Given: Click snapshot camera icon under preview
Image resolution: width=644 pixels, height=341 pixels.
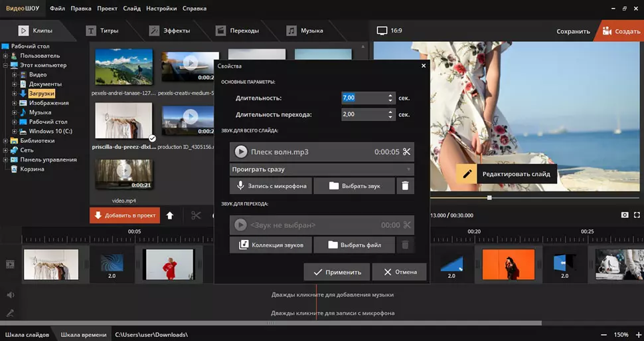Looking at the screenshot, I should [x=625, y=215].
